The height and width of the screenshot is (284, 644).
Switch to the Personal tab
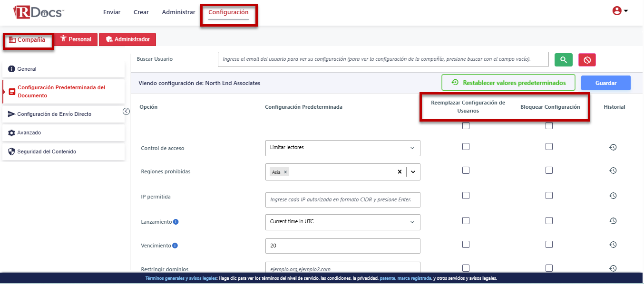[76, 39]
